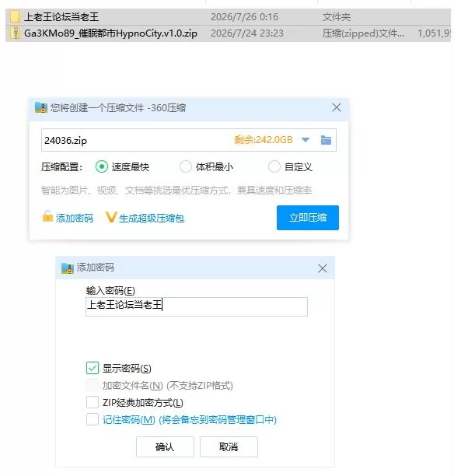This screenshot has width=475, height=476.
Task: Expand the save path dropdown arrow
Action: [x=306, y=140]
